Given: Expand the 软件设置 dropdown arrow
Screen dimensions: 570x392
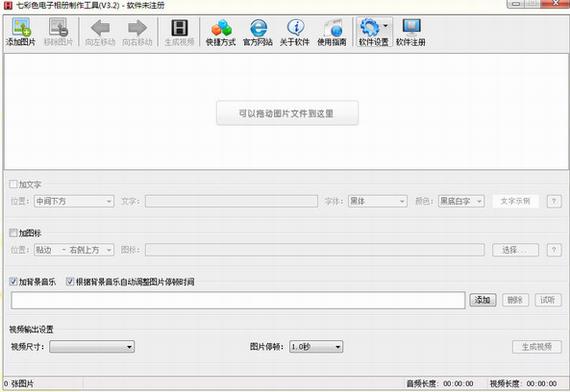Looking at the screenshot, I should tap(386, 26).
